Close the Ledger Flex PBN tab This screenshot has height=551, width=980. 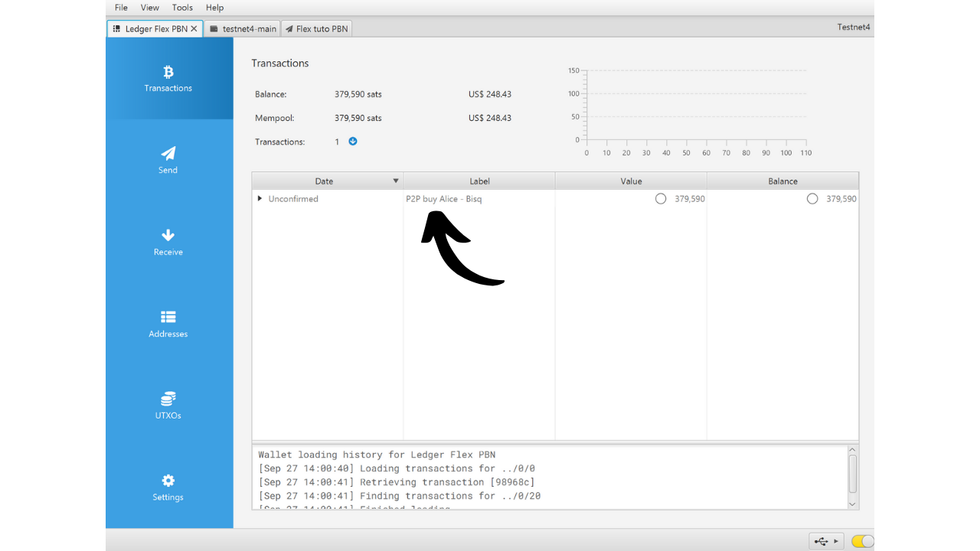tap(194, 29)
